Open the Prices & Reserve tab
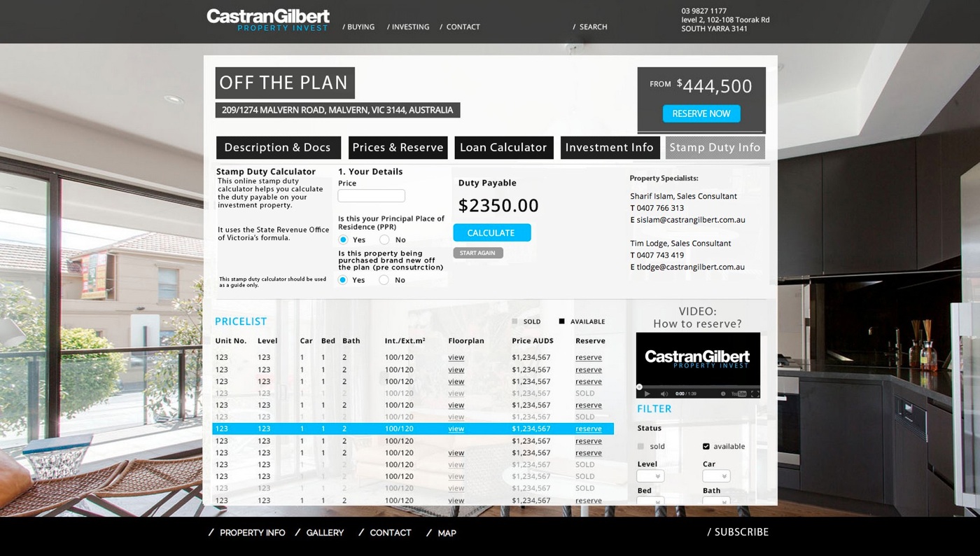980x556 pixels. [398, 148]
